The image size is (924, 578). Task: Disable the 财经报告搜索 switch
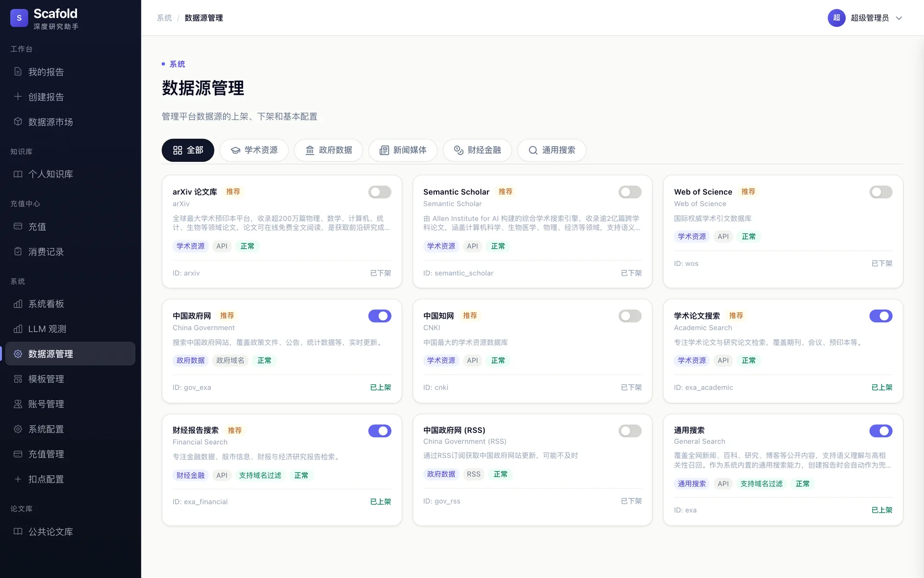click(x=380, y=431)
